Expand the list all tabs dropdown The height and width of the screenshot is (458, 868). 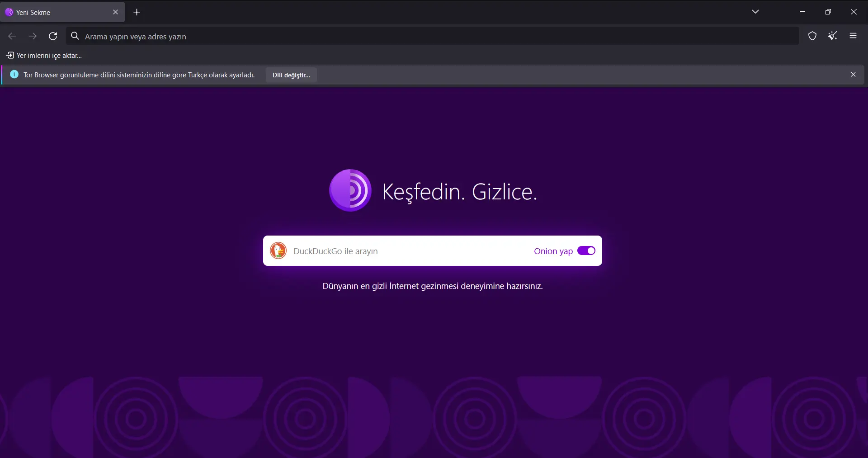click(755, 12)
